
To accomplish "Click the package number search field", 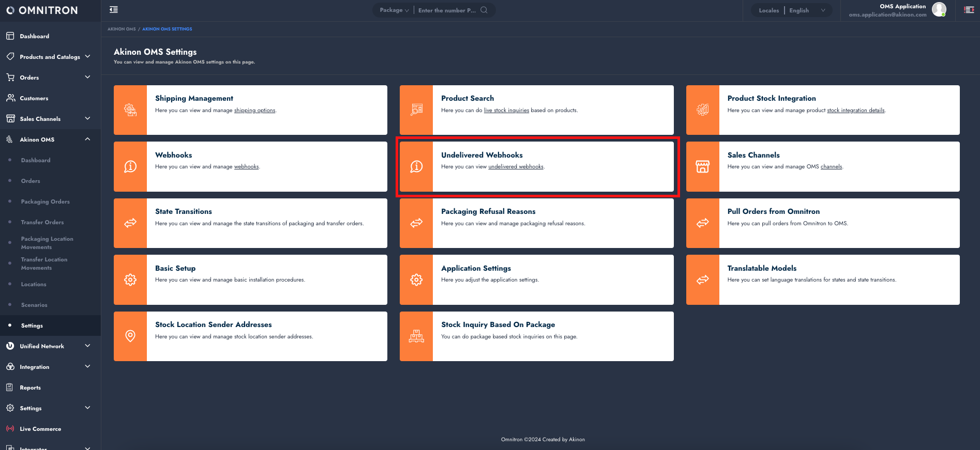I will [x=447, y=10].
